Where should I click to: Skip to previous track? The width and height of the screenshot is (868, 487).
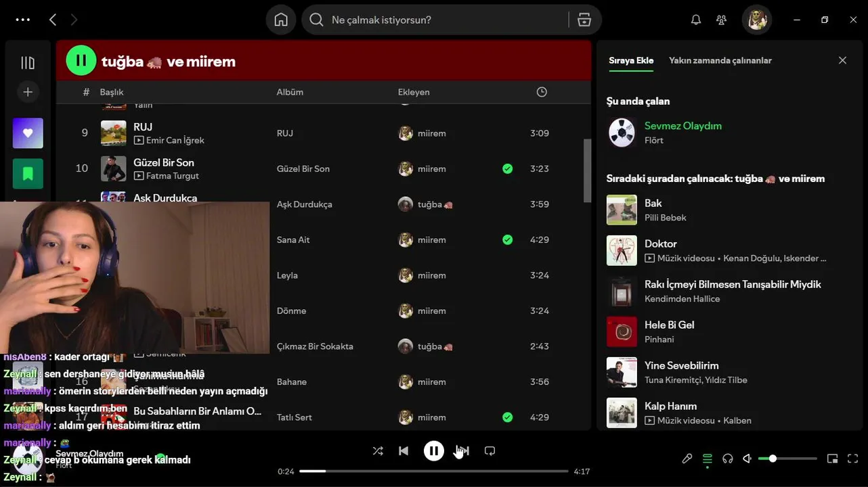pos(404,450)
